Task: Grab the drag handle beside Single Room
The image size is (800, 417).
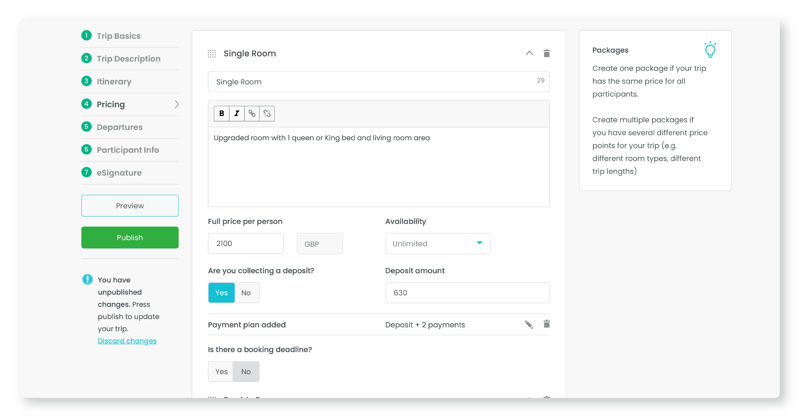Action: [212, 54]
